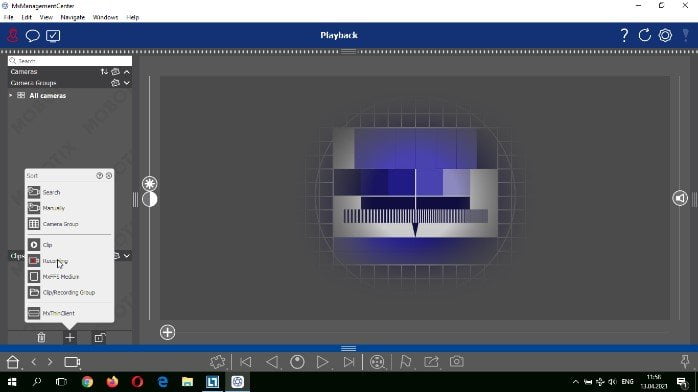Click the plus add button in sidebar
Image resolution: width=698 pixels, height=392 pixels.
click(70, 338)
